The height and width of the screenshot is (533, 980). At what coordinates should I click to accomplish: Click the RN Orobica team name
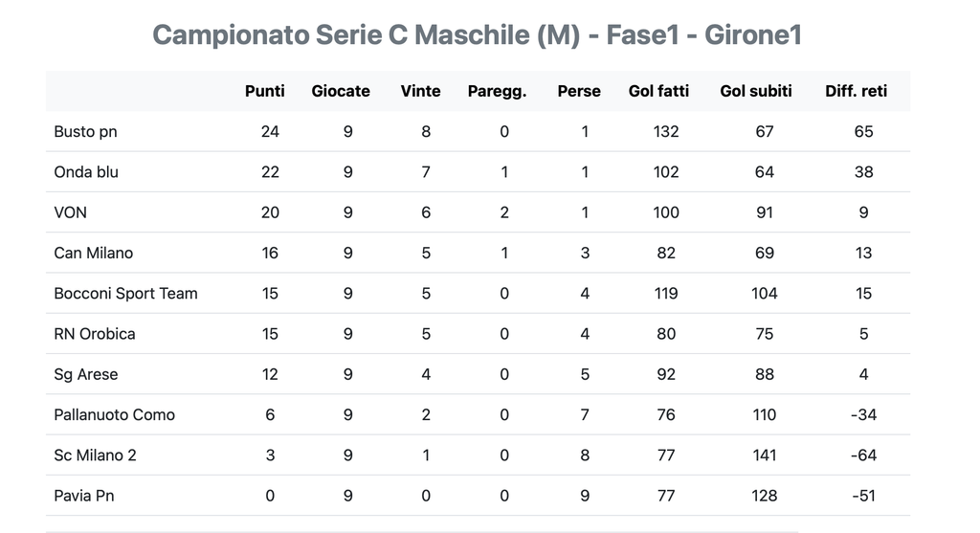(95, 334)
